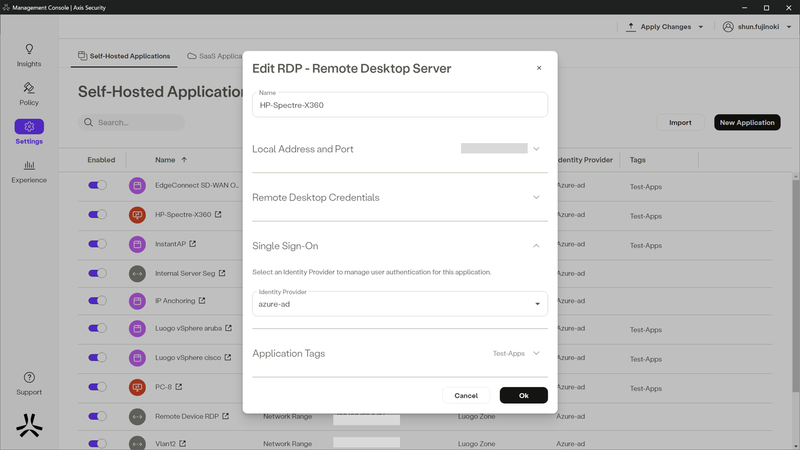The width and height of the screenshot is (800, 450).
Task: Click Ok in the Edit RDP dialog
Action: tap(523, 395)
